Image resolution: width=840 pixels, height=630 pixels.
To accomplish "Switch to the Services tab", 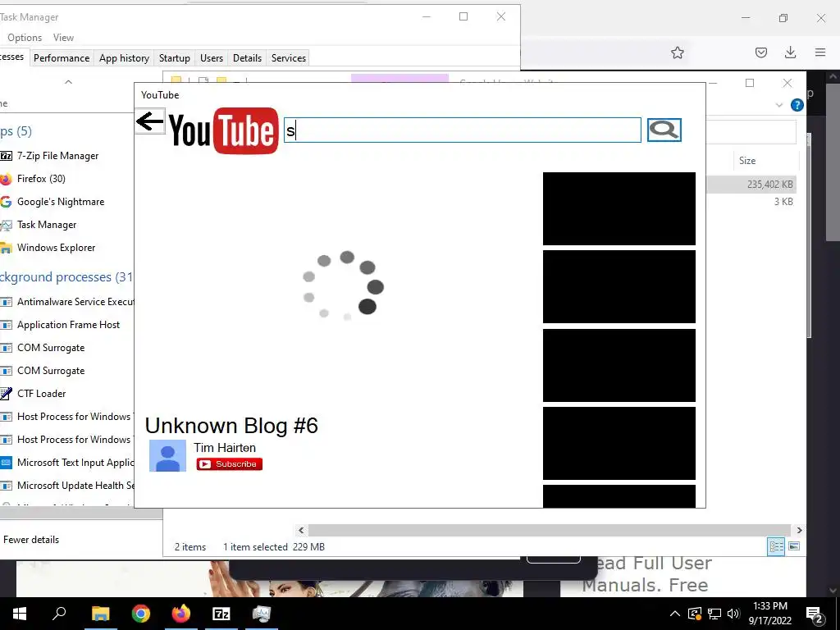I will click(x=289, y=58).
